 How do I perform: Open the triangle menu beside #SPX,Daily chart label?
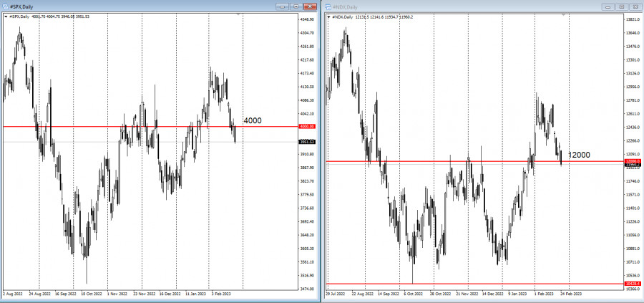(x=6, y=16)
